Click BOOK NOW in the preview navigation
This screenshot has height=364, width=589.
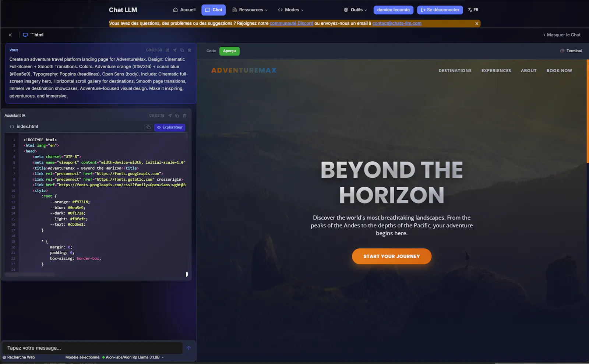(559, 71)
